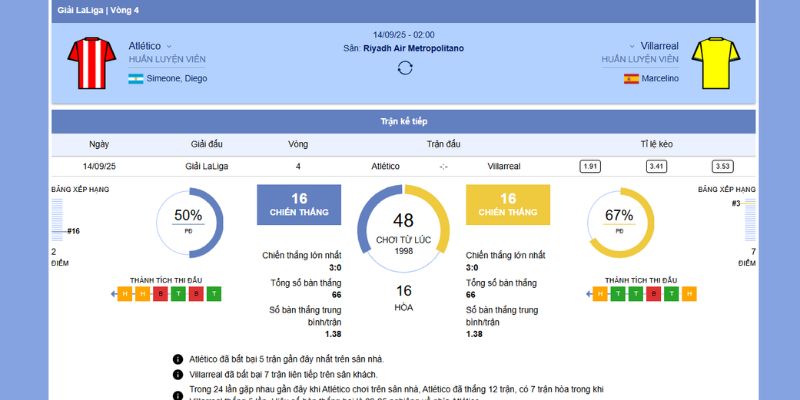Viewport: 800px width, 400px height.
Task: Click the Riyadh Air Metropolitano stadium name
Action: 412,48
